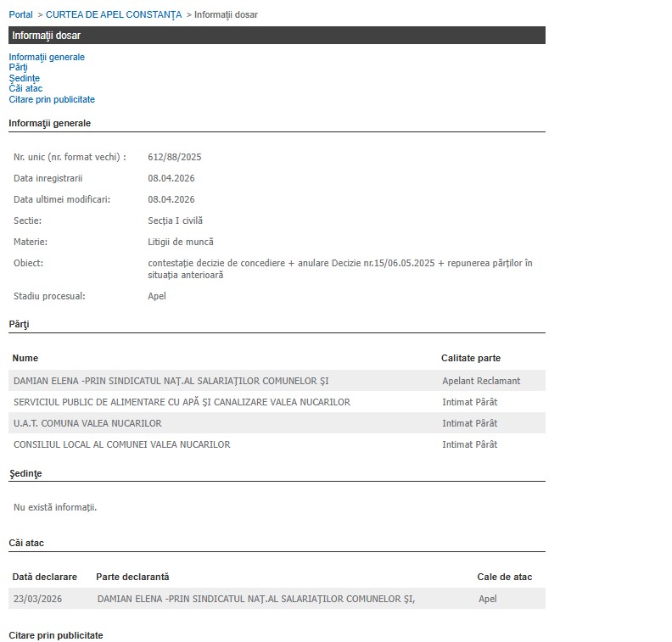This screenshot has width=672, height=642.
Task: Go to Ședințe using the top anchor link
Action: pos(24,78)
